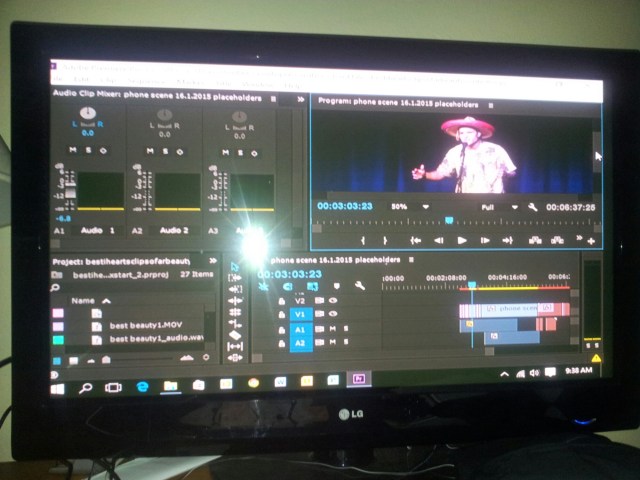
Task: Toggle V1 track output eye
Action: [334, 314]
